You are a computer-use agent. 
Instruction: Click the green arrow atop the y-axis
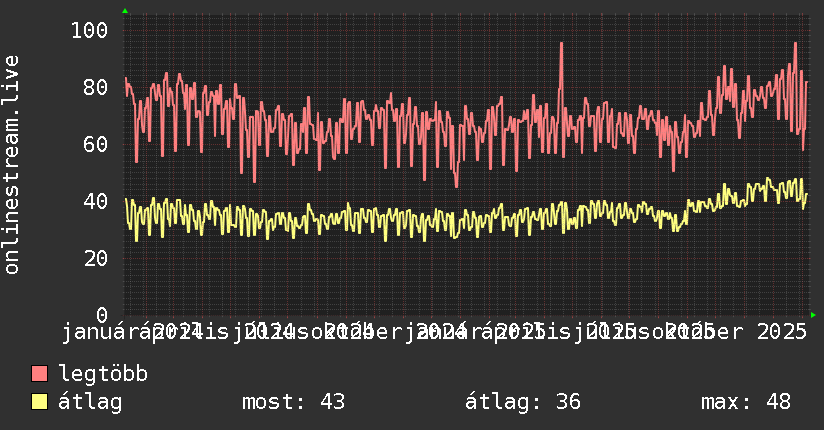pos(125,11)
